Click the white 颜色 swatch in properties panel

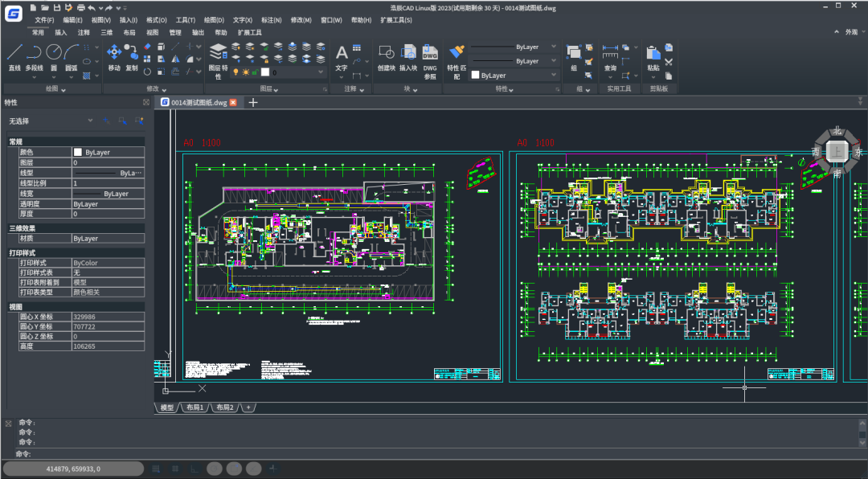(78, 152)
